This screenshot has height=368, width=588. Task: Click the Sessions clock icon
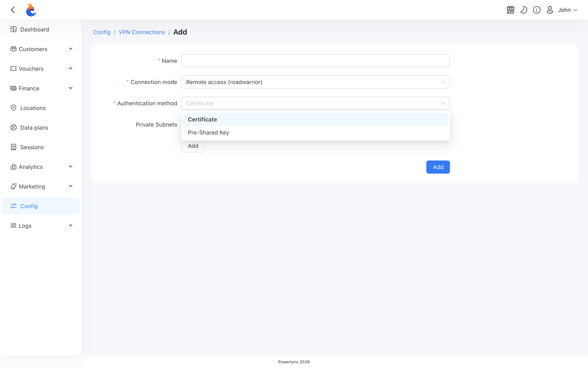click(14, 147)
